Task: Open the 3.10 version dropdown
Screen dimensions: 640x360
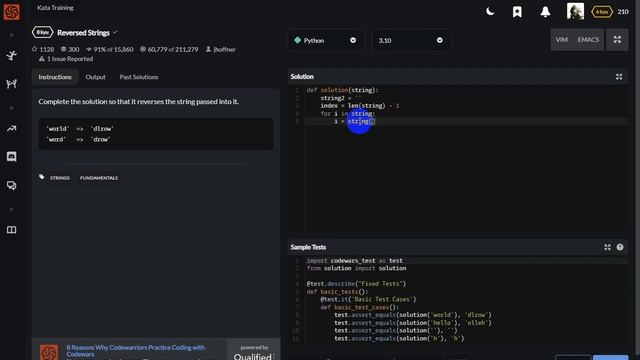Action: point(411,40)
